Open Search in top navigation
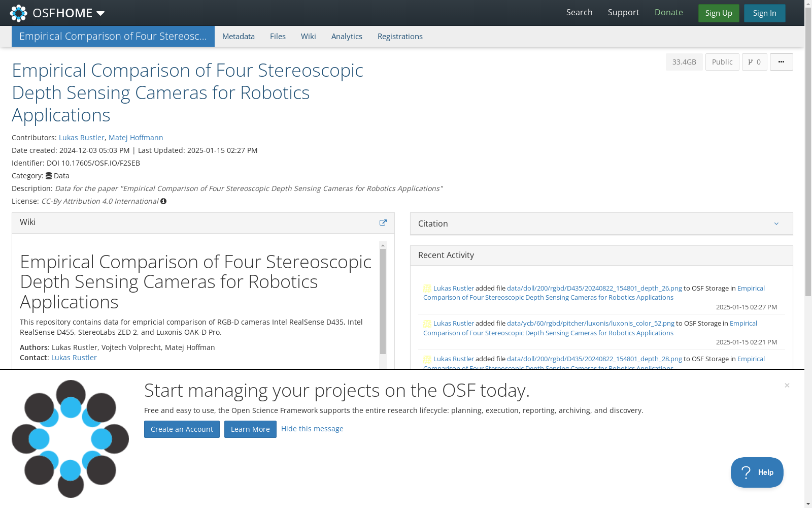This screenshot has width=812, height=508. [x=579, y=12]
